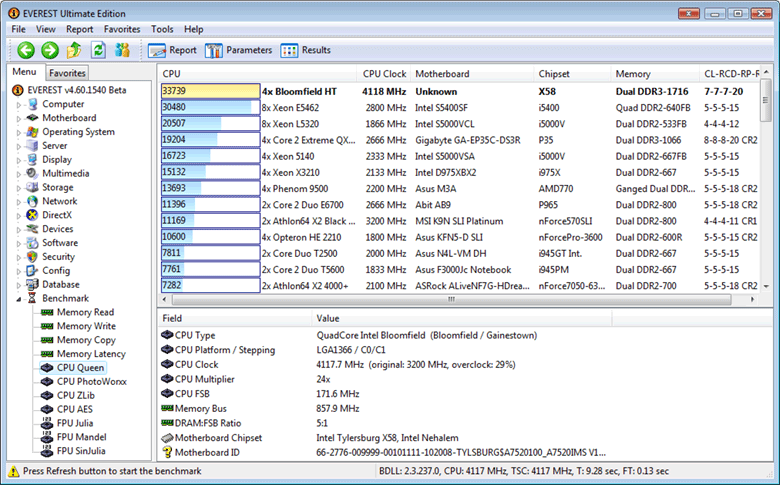Select the FPU Mandel benchmark
The image size is (780, 485).
click(x=82, y=437)
